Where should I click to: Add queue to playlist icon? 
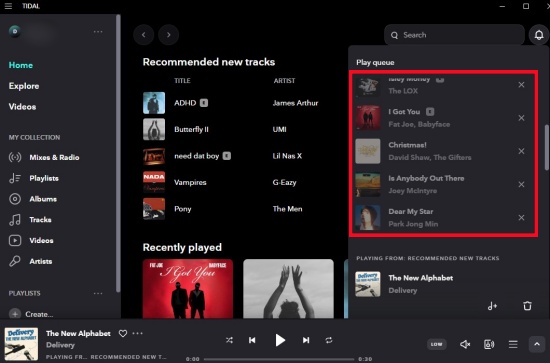click(x=492, y=306)
